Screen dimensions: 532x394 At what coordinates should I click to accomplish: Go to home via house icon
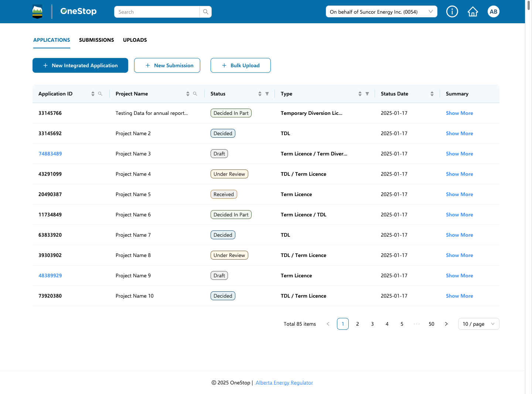473,12
